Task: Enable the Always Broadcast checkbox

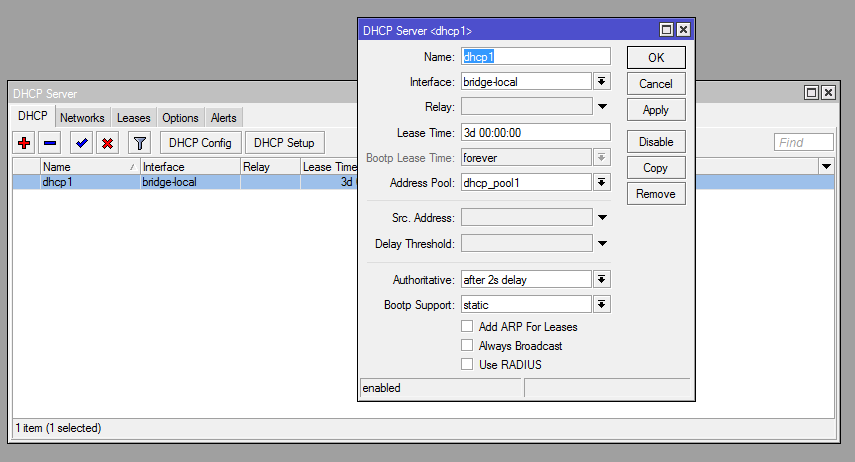Action: [467, 345]
